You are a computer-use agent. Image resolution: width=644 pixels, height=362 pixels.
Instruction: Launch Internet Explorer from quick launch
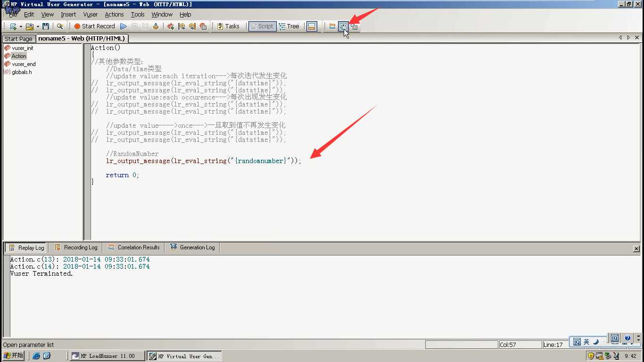[36, 356]
